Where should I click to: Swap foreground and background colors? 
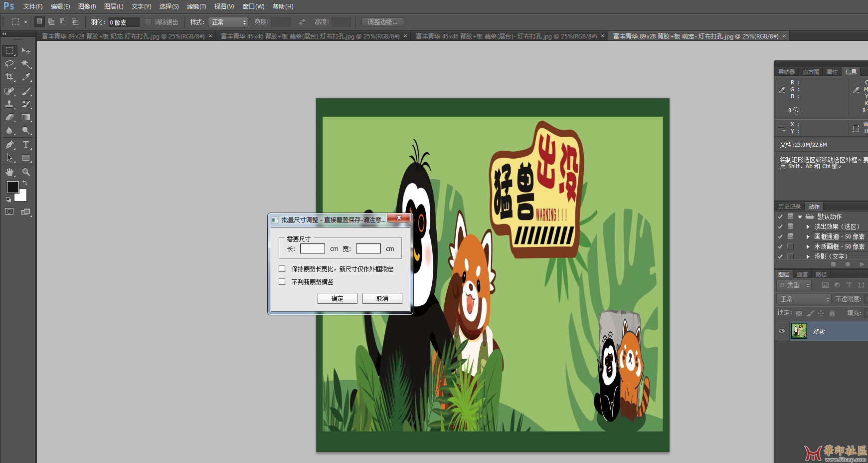[x=25, y=183]
